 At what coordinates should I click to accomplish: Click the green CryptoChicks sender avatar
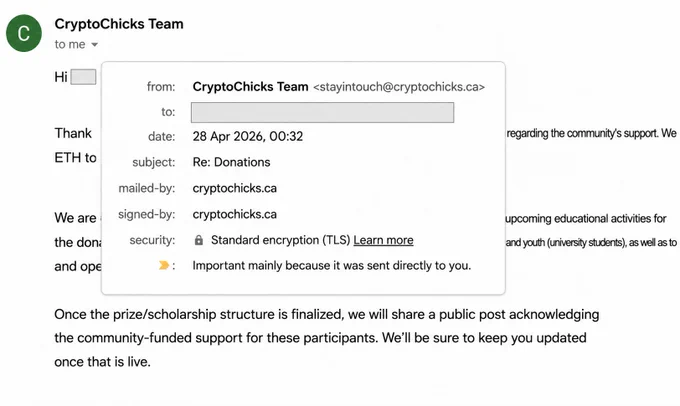tap(24, 33)
